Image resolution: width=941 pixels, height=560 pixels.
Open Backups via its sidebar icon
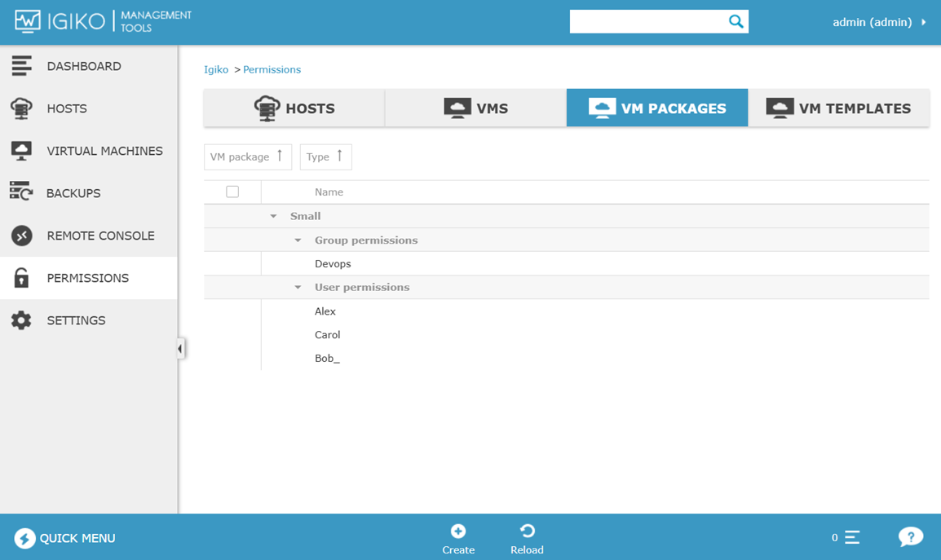(21, 193)
